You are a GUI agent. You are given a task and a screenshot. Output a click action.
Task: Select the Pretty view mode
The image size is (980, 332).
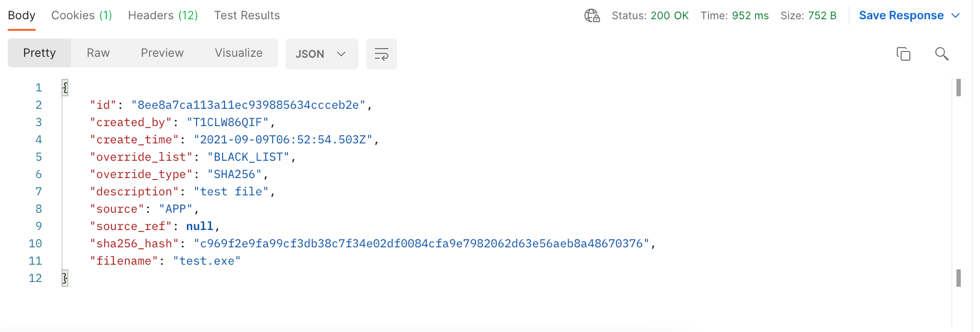click(x=40, y=53)
